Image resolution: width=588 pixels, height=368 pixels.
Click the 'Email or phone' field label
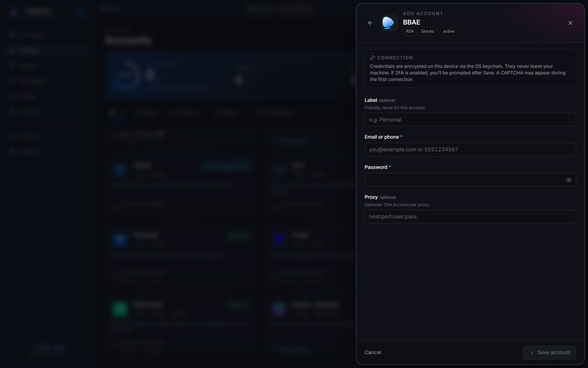381,137
